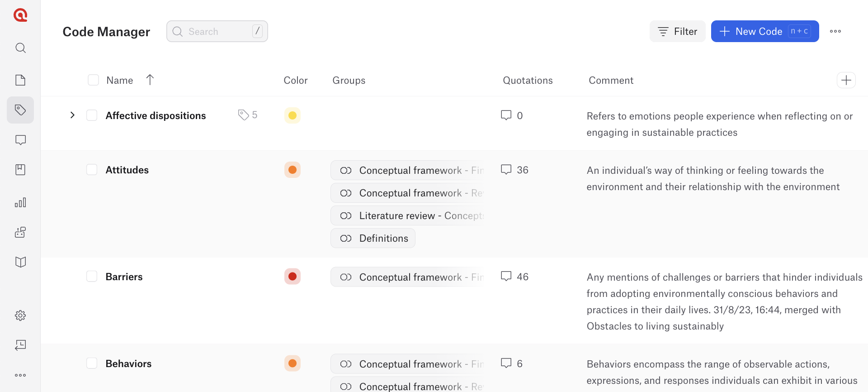This screenshot has width=868, height=392.
Task: Toggle the select-all checkbox beside Name
Action: click(94, 80)
